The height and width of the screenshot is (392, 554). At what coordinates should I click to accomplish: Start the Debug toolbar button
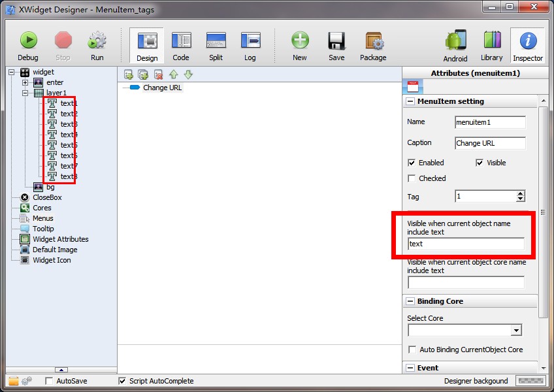[28, 46]
